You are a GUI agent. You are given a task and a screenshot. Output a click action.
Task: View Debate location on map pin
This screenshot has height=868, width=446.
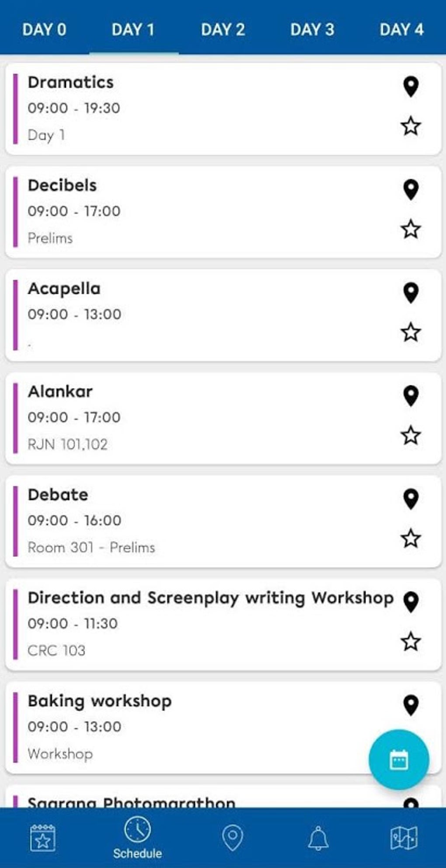411,499
